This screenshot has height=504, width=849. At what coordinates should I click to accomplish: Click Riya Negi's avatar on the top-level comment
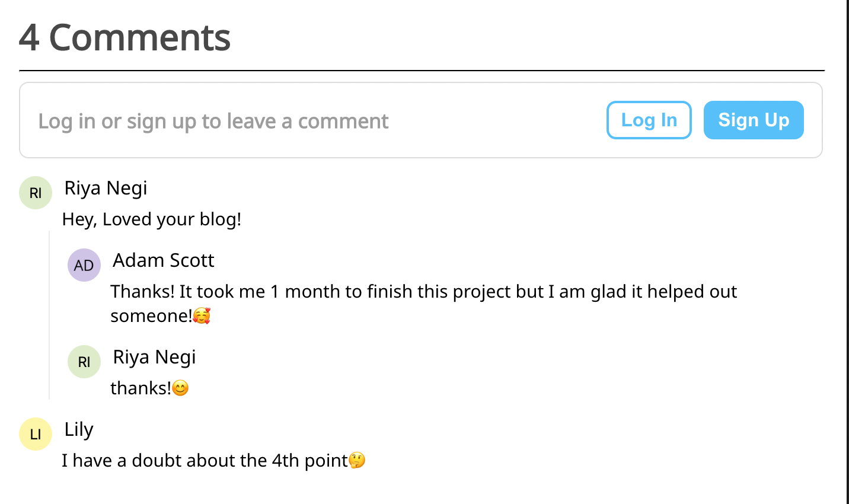(x=36, y=193)
